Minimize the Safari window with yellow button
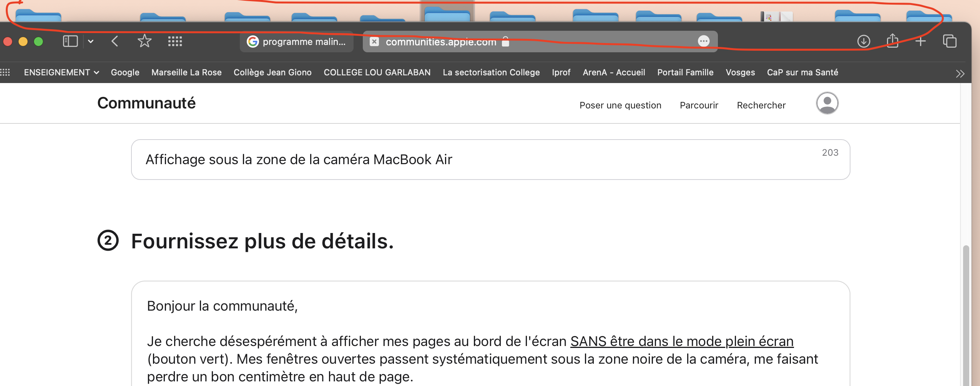 [23, 41]
